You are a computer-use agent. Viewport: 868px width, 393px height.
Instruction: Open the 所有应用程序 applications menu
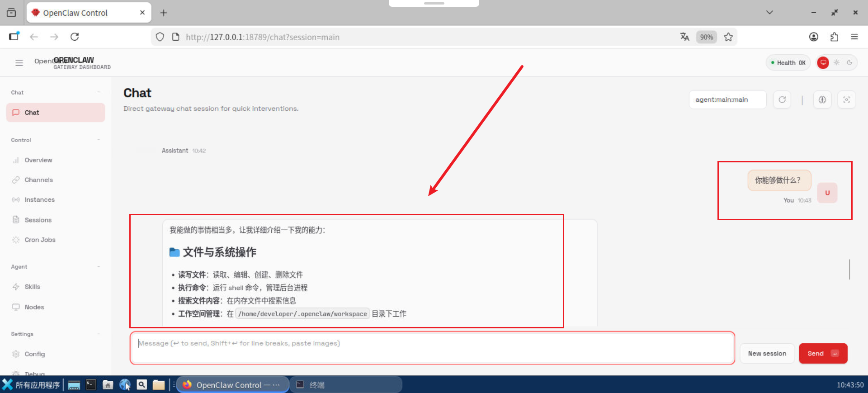click(31, 385)
